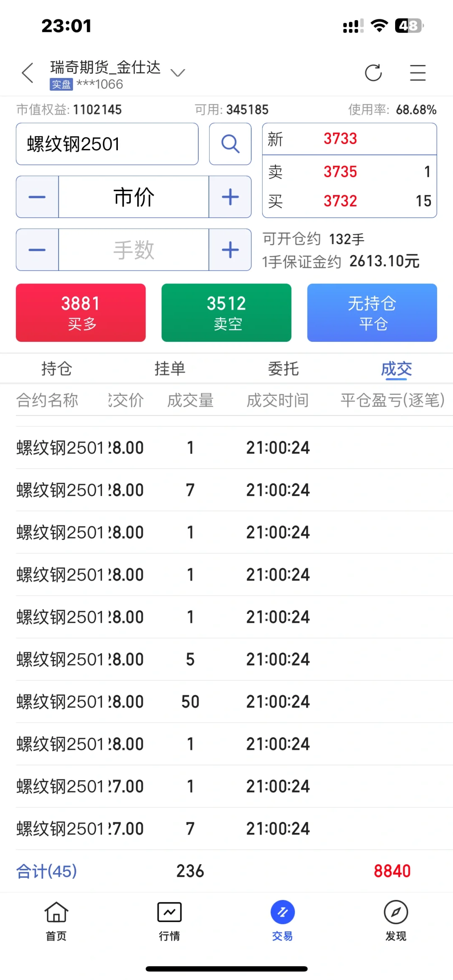Open the hamburger menu icon
This screenshot has width=453, height=980.
418,73
